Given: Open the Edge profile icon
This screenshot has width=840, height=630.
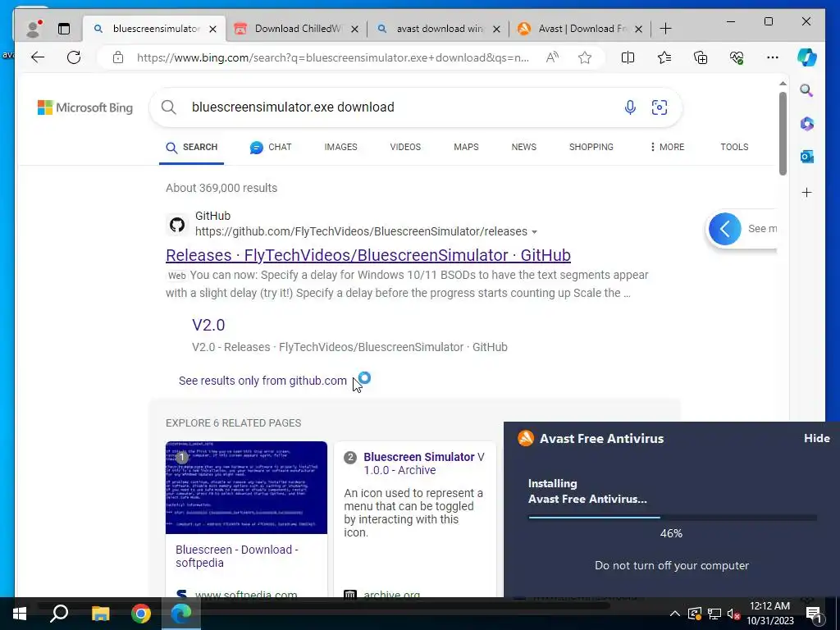Looking at the screenshot, I should coord(34,29).
